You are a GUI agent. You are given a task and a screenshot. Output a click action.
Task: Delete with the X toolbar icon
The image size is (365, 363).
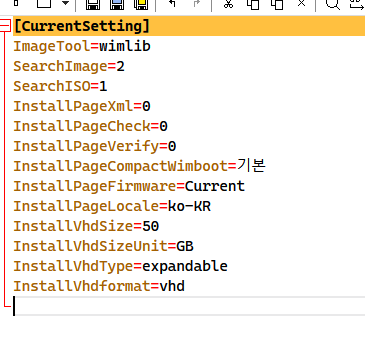pyautogui.click(x=301, y=3)
